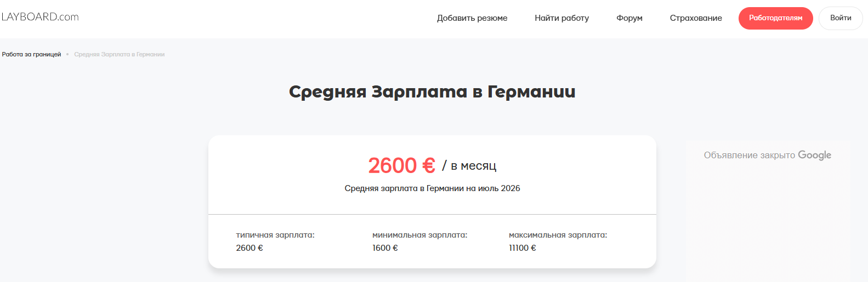Click the Средняя Зарплата в Германии breadcrumb
The height and width of the screenshot is (282, 868).
[120, 54]
